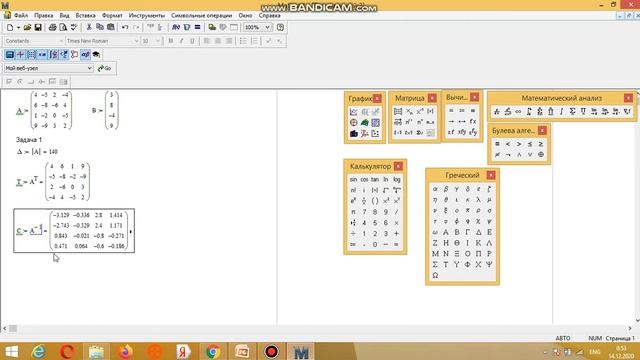The width and height of the screenshot is (640, 360).
Task: Insert infinity symbol from Математический анализ
Action: coord(518,111)
